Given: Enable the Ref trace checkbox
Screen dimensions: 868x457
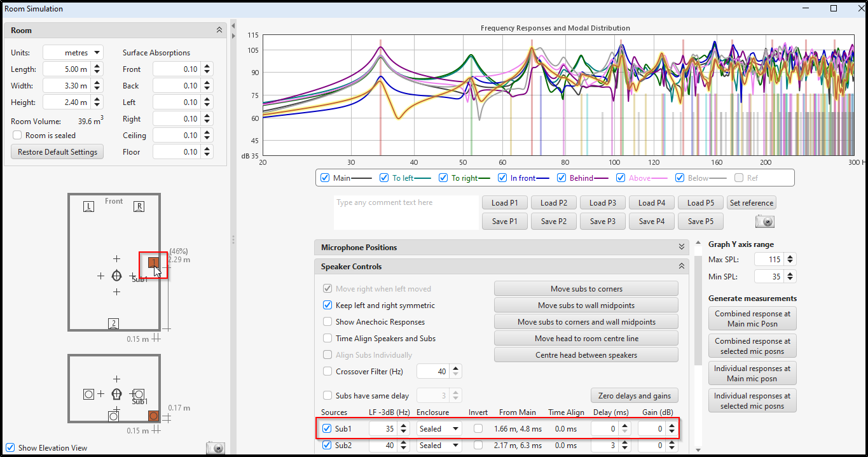Looking at the screenshot, I should point(739,178).
